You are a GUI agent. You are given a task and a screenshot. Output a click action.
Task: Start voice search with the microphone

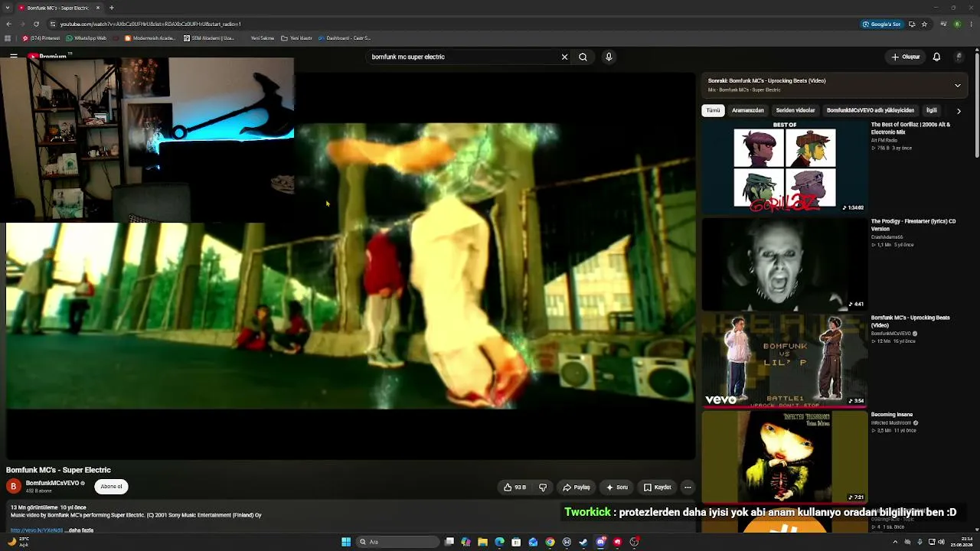609,57
